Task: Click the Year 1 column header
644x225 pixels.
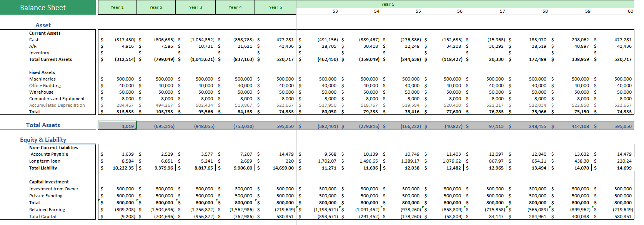Action: point(117,7)
